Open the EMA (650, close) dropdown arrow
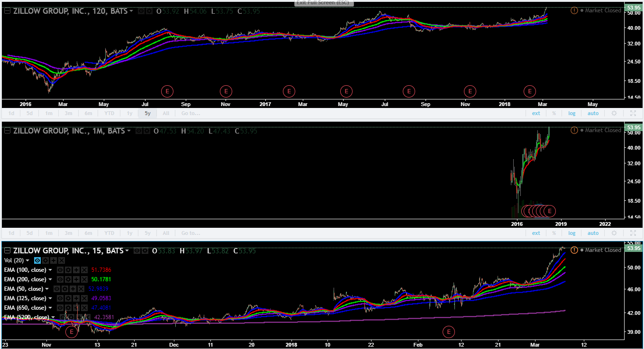Screen dimensions: 644x349 click(50, 308)
